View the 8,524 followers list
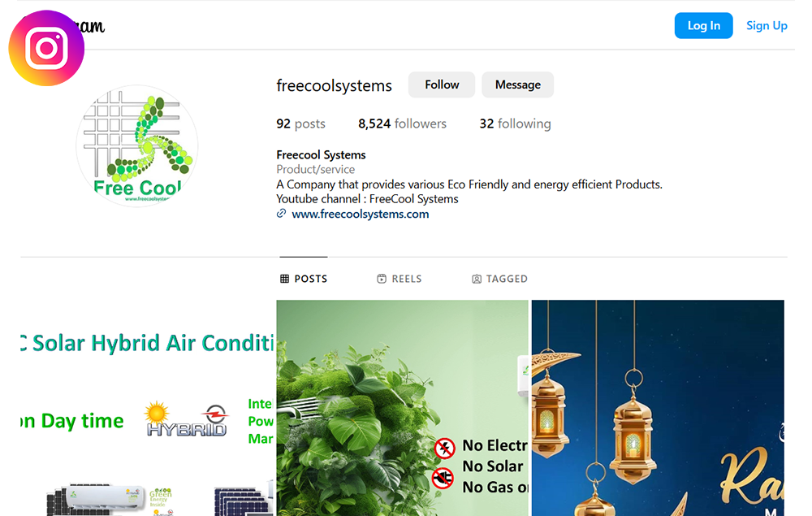Image resolution: width=812 pixels, height=516 pixels. pyautogui.click(x=403, y=124)
